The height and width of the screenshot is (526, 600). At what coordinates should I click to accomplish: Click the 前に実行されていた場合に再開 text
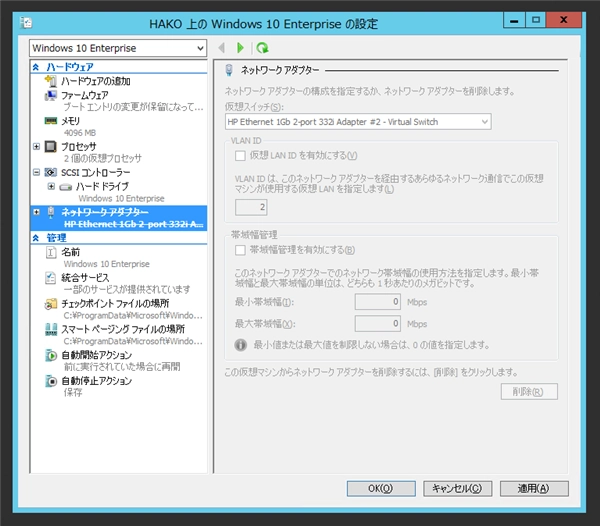click(122, 367)
